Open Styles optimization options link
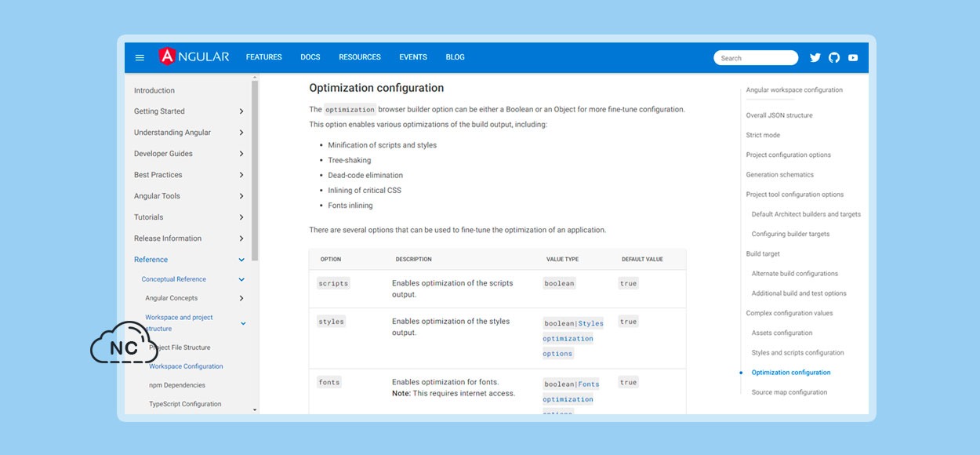Viewport: 980px width, 455px height. 572,338
